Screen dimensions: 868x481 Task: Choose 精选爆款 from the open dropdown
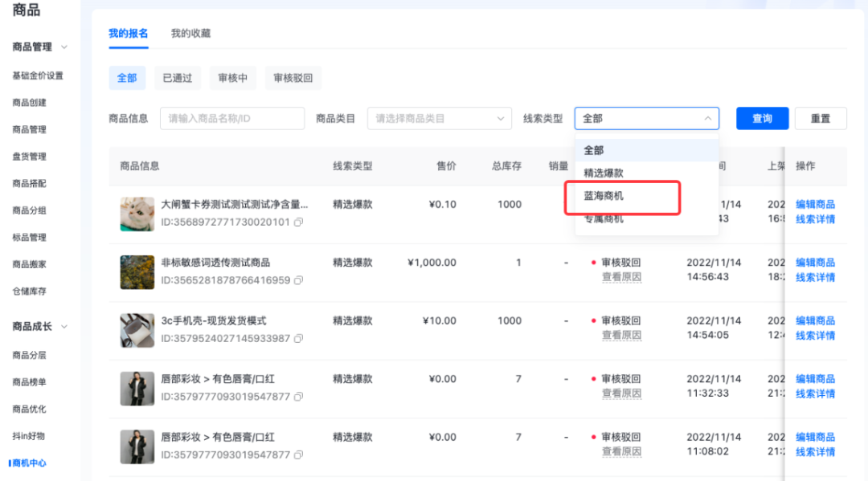coord(606,173)
